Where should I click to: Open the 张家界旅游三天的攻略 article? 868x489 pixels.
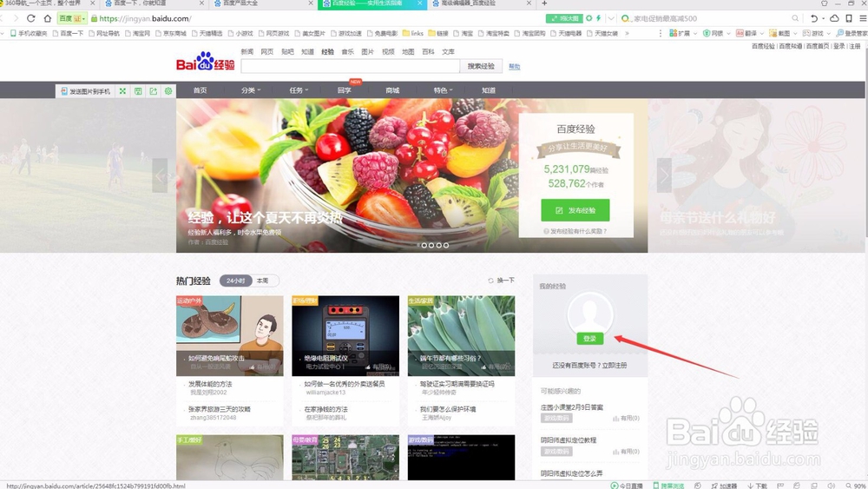tap(220, 409)
